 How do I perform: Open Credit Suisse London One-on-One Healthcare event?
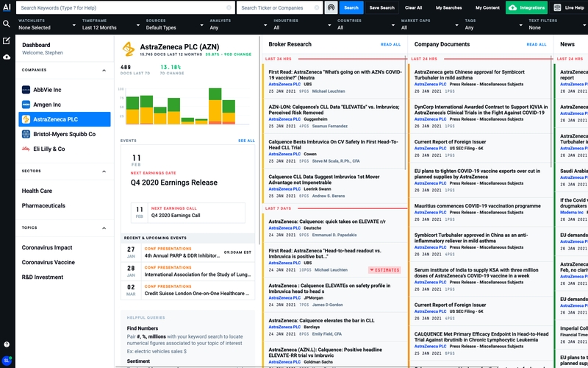click(x=188, y=290)
